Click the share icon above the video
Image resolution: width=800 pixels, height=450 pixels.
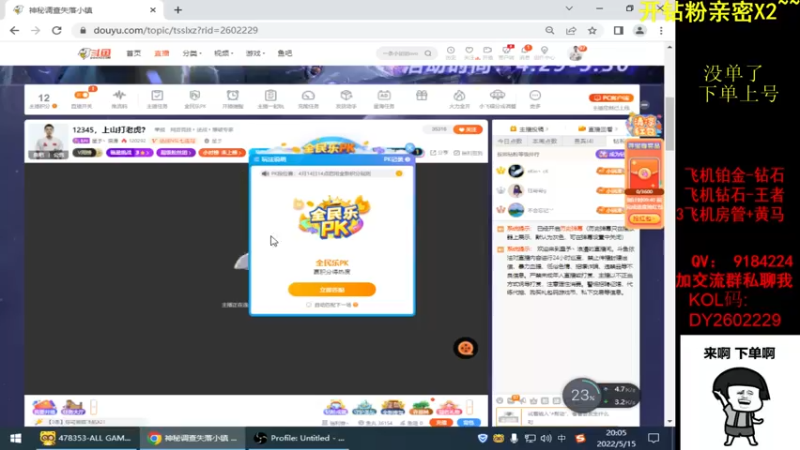click(x=439, y=153)
